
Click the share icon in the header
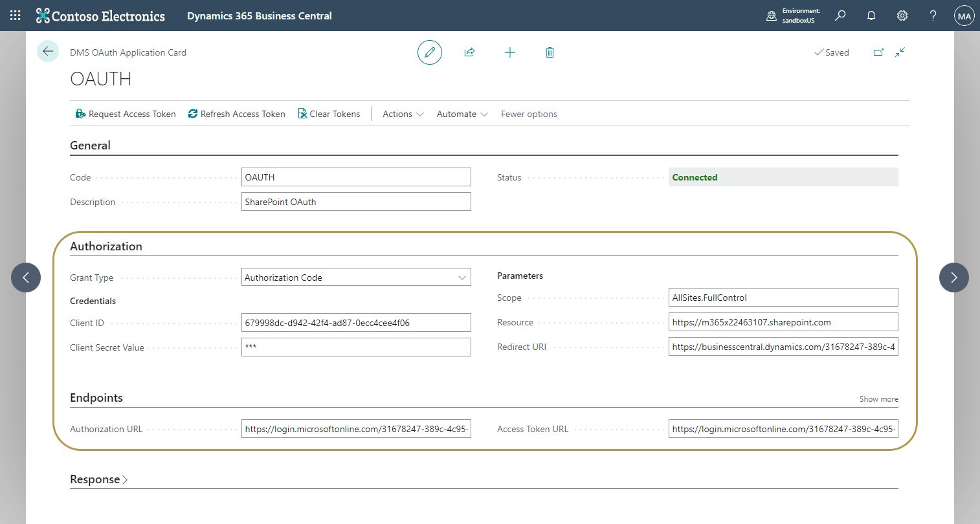click(x=469, y=52)
